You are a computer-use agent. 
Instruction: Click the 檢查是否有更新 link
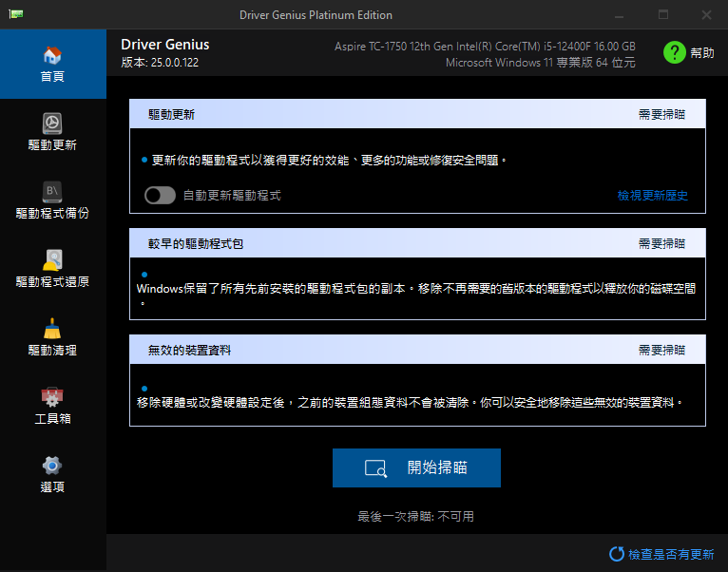671,554
